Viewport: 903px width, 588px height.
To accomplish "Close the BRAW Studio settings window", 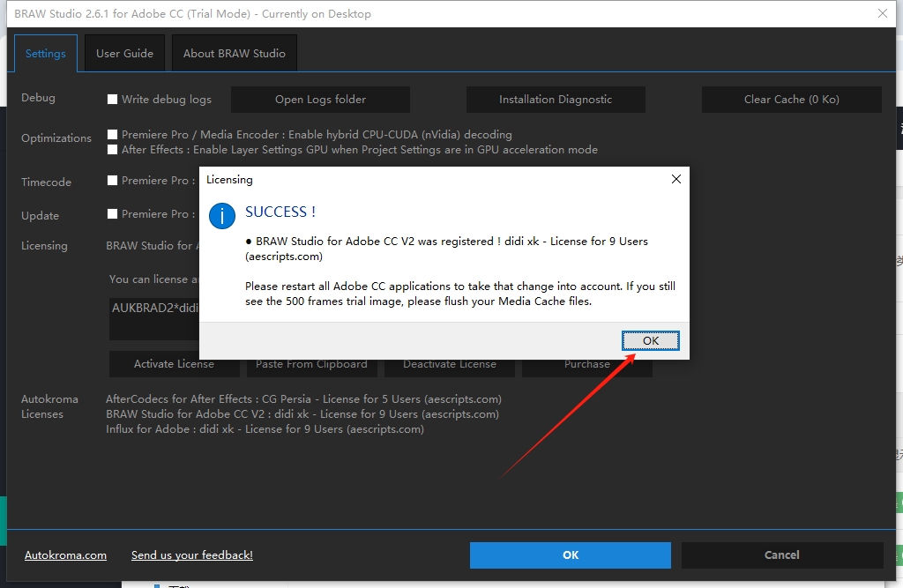I will 882,13.
